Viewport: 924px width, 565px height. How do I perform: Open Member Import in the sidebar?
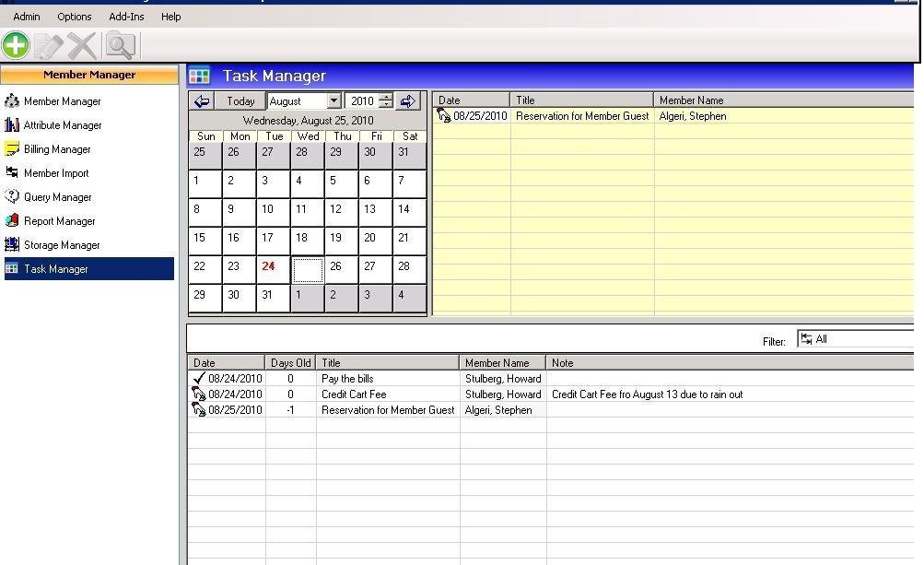(56, 173)
